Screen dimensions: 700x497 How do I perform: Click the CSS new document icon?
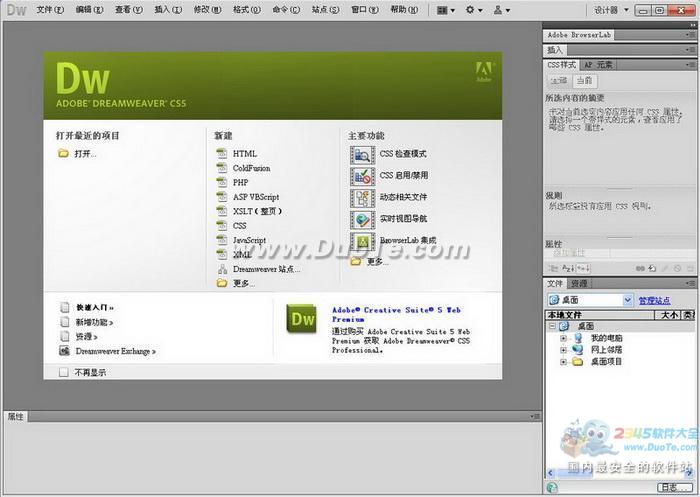click(222, 225)
